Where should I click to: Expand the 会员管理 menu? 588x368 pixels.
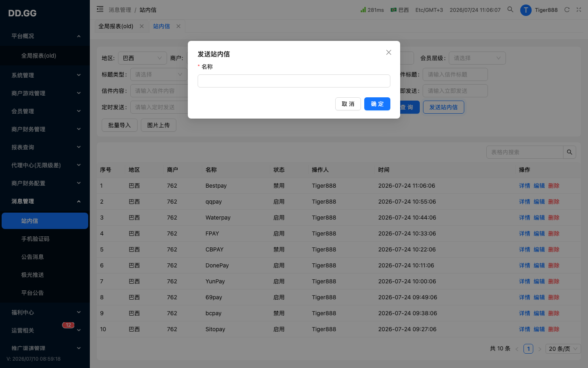[x=45, y=111]
